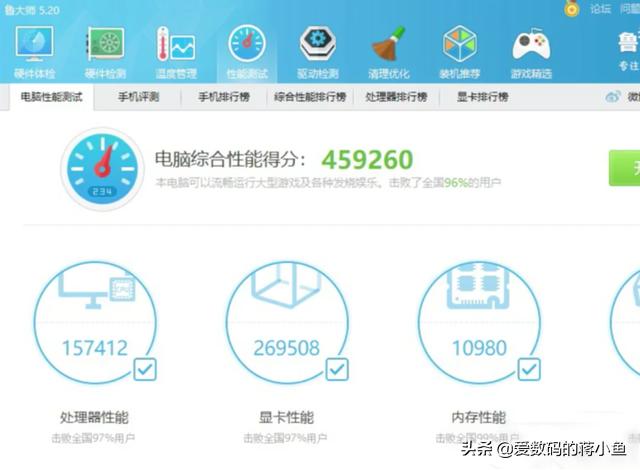
Task: Click the Weibo share icon
Action: coord(613,97)
